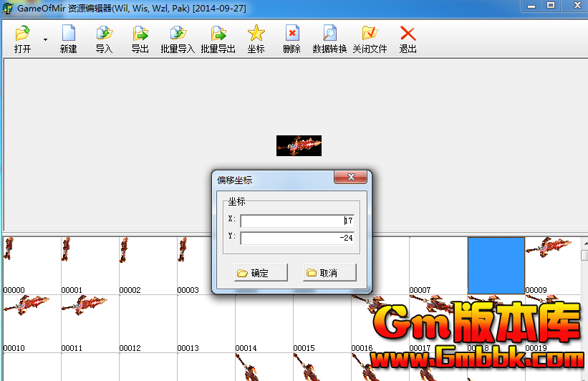Select the highlighted blue thumbnail cell

[496, 265]
